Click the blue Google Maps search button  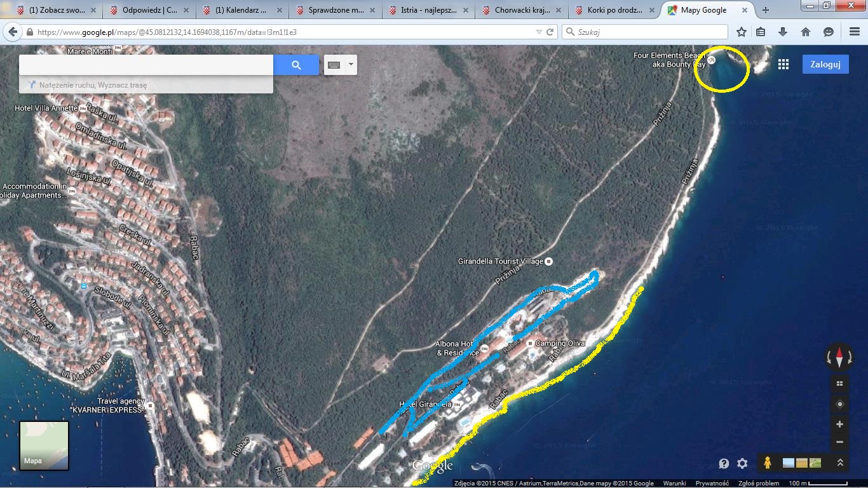tap(296, 65)
